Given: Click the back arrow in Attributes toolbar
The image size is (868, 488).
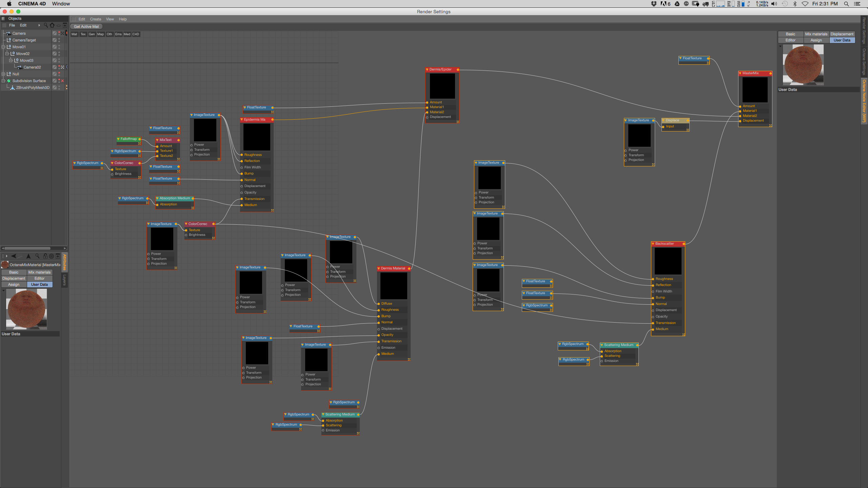Looking at the screenshot, I should (14, 256).
